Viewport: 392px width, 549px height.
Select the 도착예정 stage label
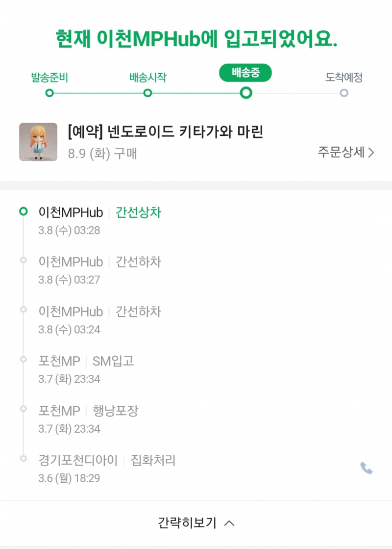click(x=344, y=78)
